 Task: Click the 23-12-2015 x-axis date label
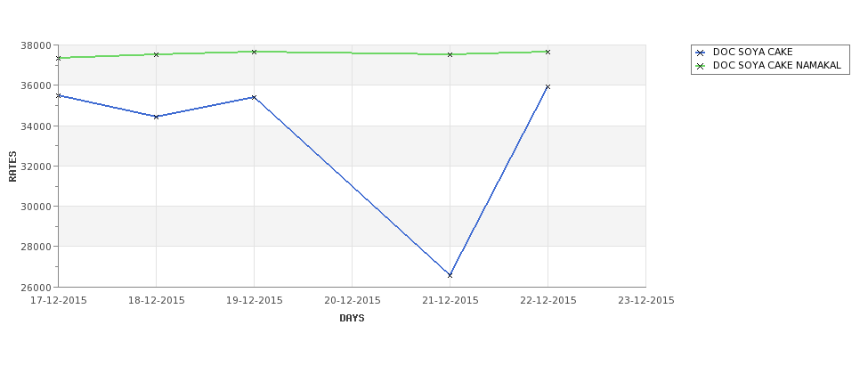(x=646, y=301)
